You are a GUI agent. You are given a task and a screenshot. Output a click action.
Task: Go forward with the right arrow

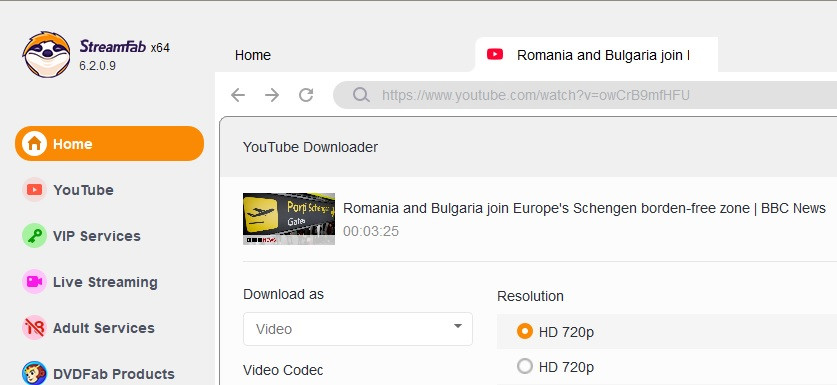click(x=272, y=95)
